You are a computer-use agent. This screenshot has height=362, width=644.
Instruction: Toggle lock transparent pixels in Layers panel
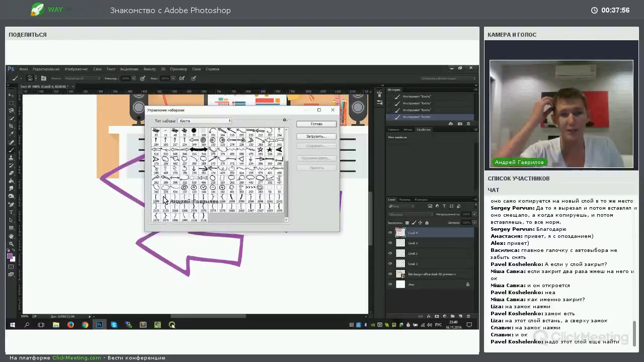[x=407, y=222]
